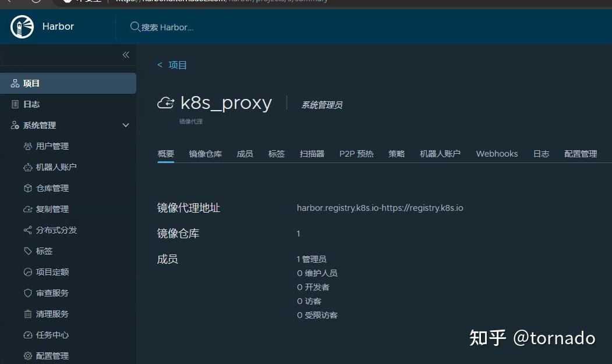
Task: Open the 标签 sidebar section
Action: point(43,251)
